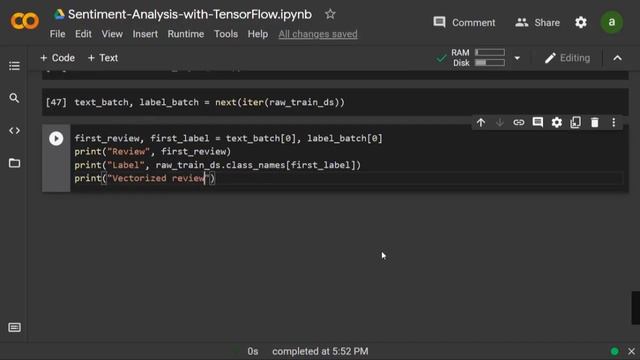Viewport: 640px width, 360px height.
Task: Open the cell editor settings gear
Action: 557,122
